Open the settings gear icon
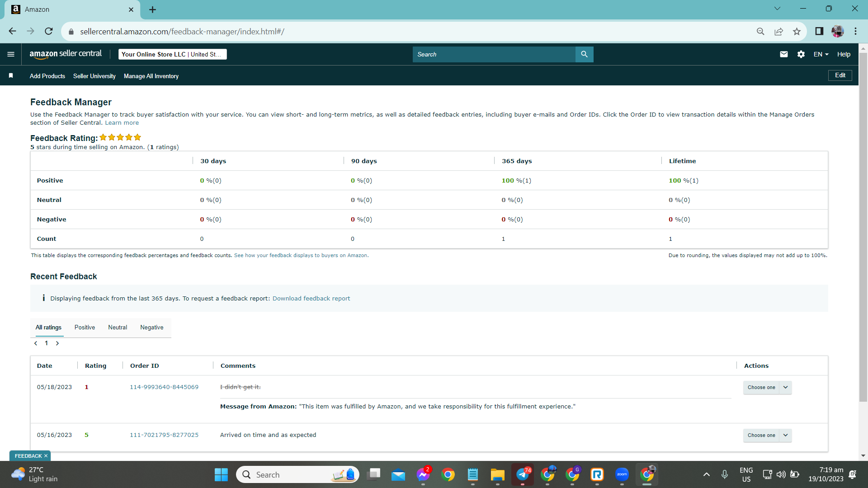Image resolution: width=868 pixels, height=488 pixels. [x=801, y=54]
